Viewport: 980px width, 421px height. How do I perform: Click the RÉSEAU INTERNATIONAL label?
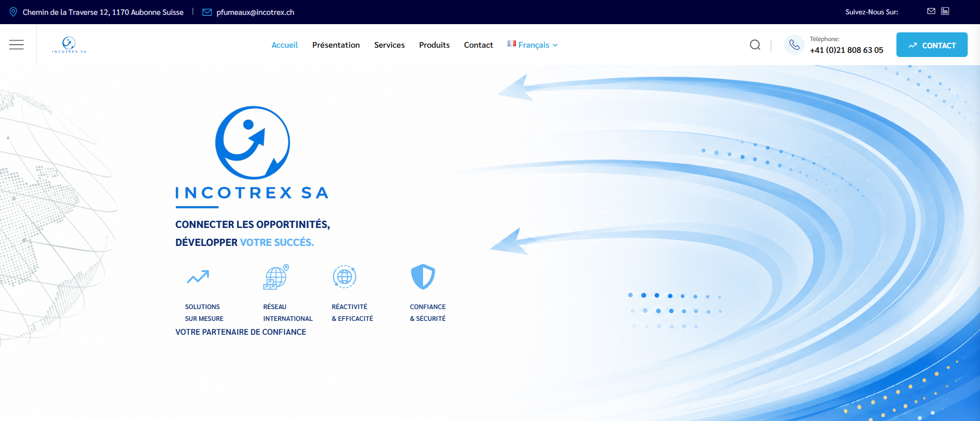pyautogui.click(x=288, y=313)
